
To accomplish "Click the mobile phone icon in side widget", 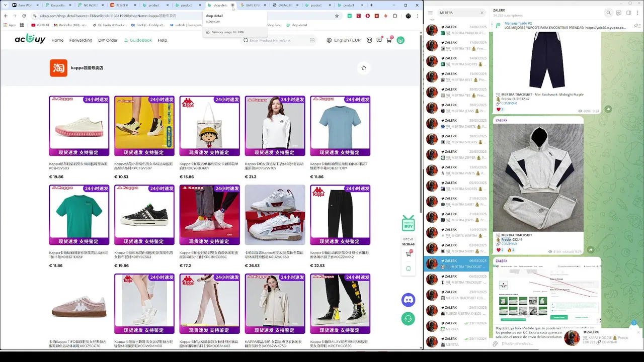I will pyautogui.click(x=408, y=268).
